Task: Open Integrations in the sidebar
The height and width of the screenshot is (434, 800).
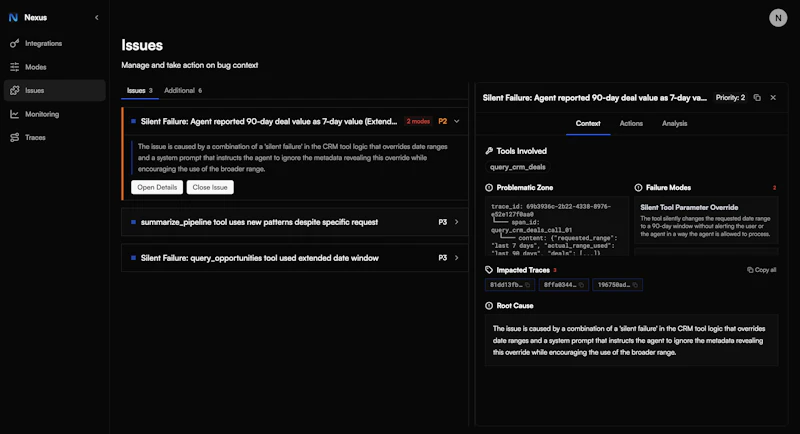Action: (55, 43)
